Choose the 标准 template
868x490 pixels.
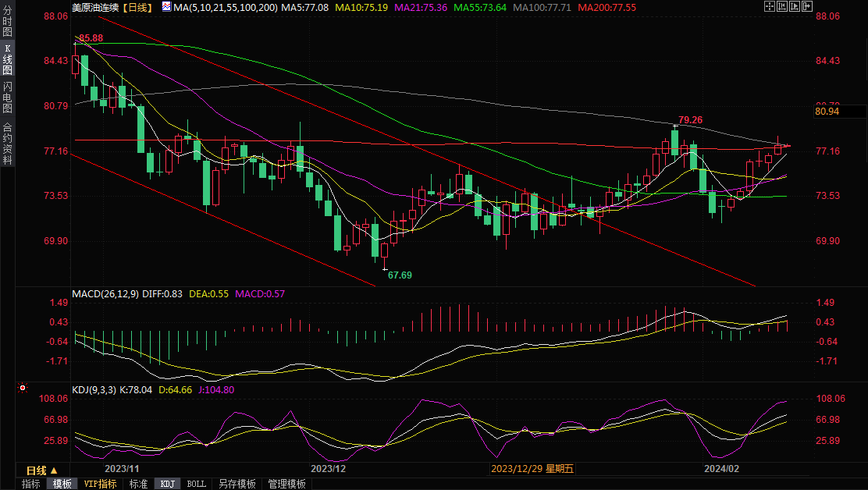point(138,484)
